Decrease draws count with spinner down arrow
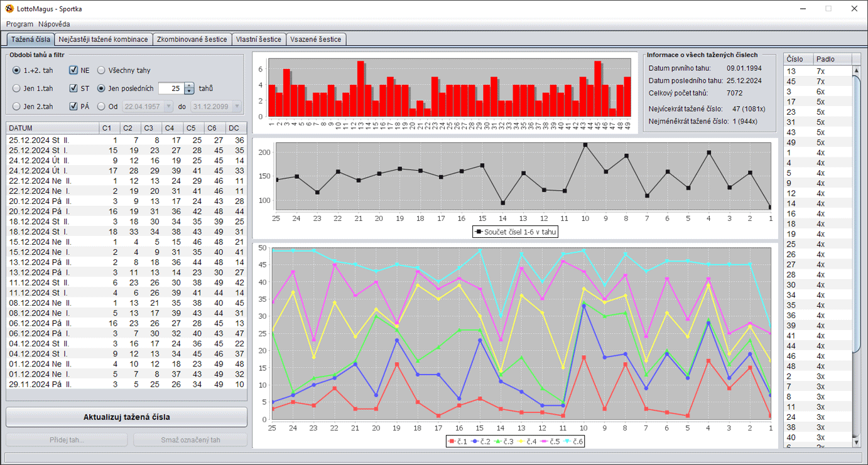This screenshot has width=868, height=465. pos(190,92)
